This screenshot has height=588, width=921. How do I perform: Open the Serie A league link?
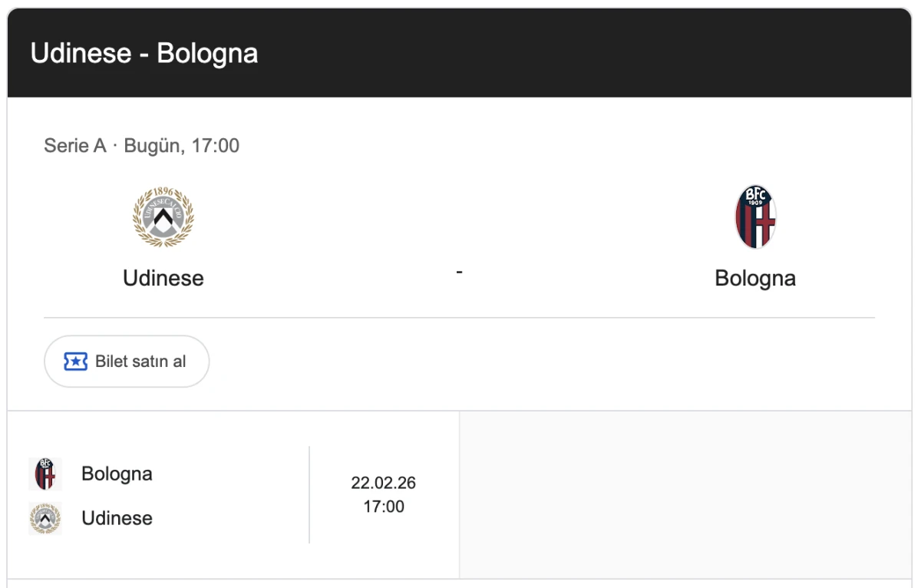74,145
